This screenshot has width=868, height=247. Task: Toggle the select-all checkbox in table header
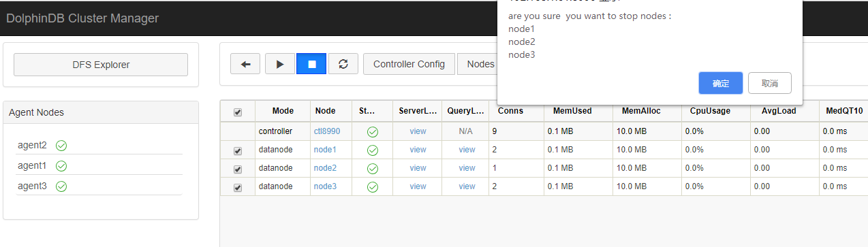pyautogui.click(x=238, y=112)
